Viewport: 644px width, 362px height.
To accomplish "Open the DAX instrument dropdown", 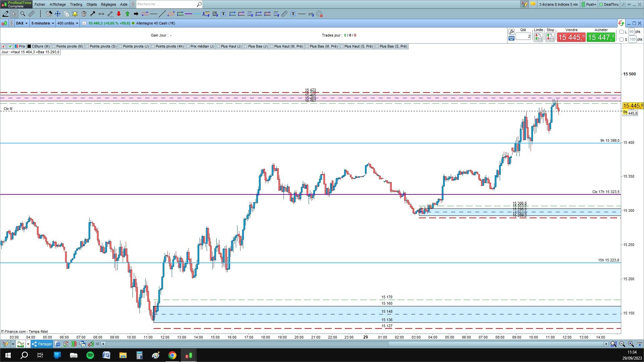I will [x=22, y=23].
